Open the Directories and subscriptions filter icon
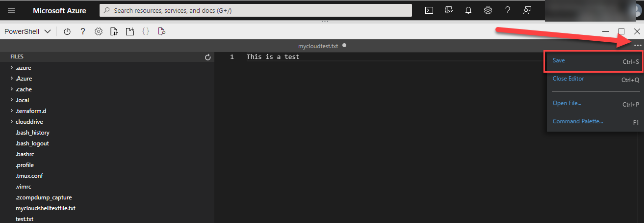This screenshot has width=644, height=223. [x=448, y=10]
